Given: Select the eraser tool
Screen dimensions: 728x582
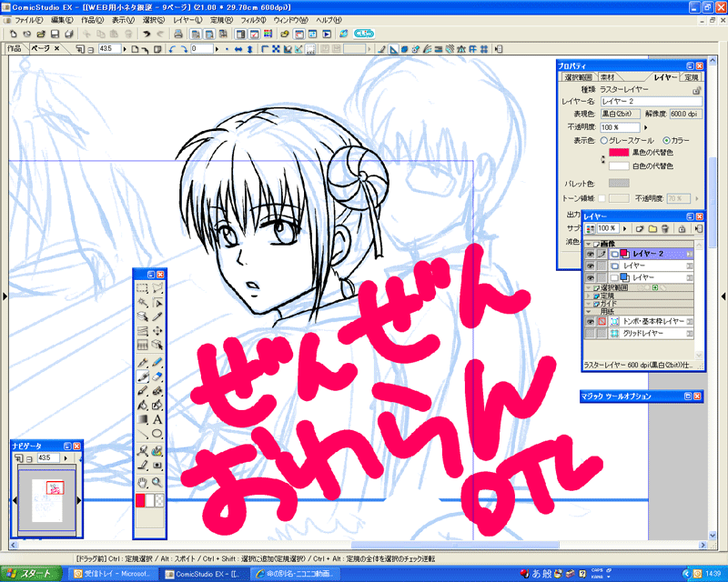Looking at the screenshot, I should pyautogui.click(x=157, y=376).
